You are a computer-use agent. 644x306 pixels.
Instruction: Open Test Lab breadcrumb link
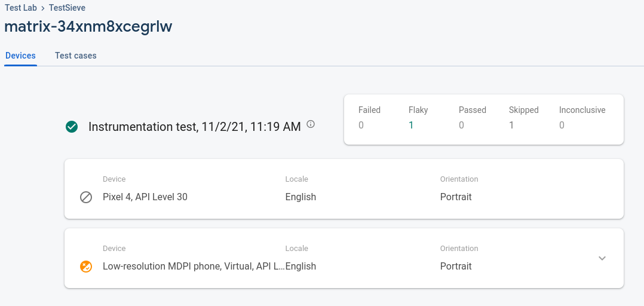click(21, 8)
